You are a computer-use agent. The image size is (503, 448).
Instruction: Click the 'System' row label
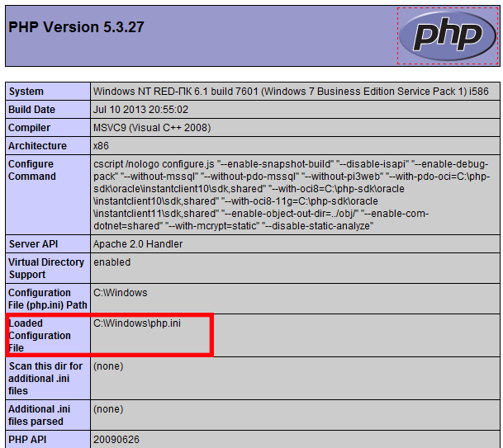click(26, 92)
